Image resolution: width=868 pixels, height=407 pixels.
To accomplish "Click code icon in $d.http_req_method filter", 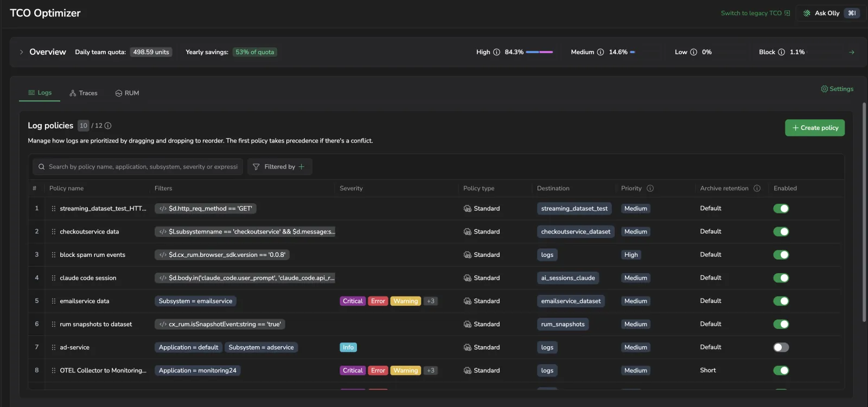I will point(163,209).
